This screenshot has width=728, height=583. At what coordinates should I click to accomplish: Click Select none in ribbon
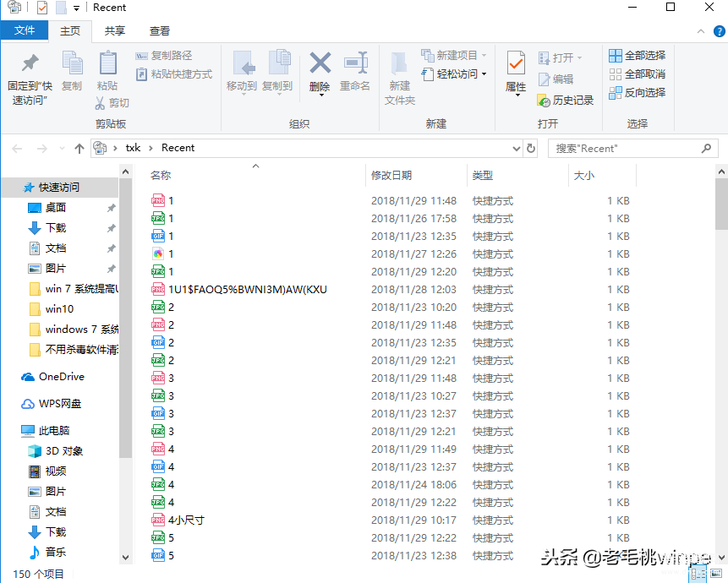click(x=638, y=74)
